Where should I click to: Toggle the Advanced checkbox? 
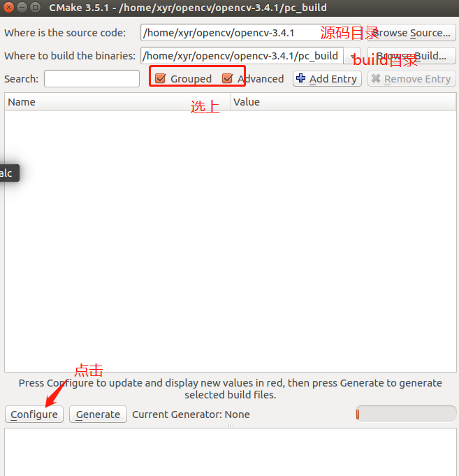tap(227, 78)
